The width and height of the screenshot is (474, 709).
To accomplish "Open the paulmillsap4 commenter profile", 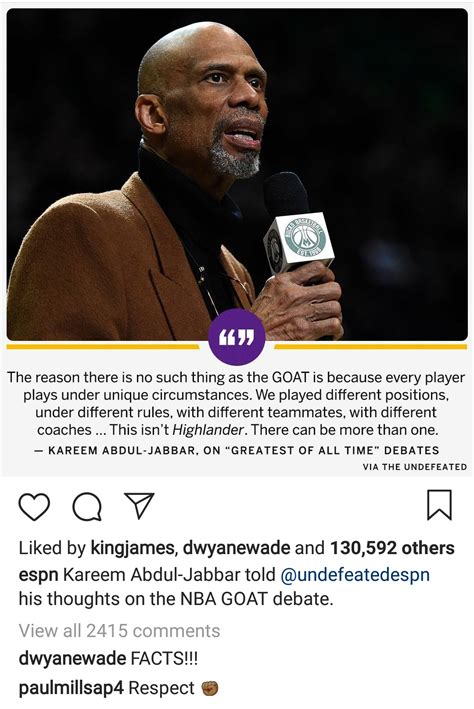I will point(71,688).
